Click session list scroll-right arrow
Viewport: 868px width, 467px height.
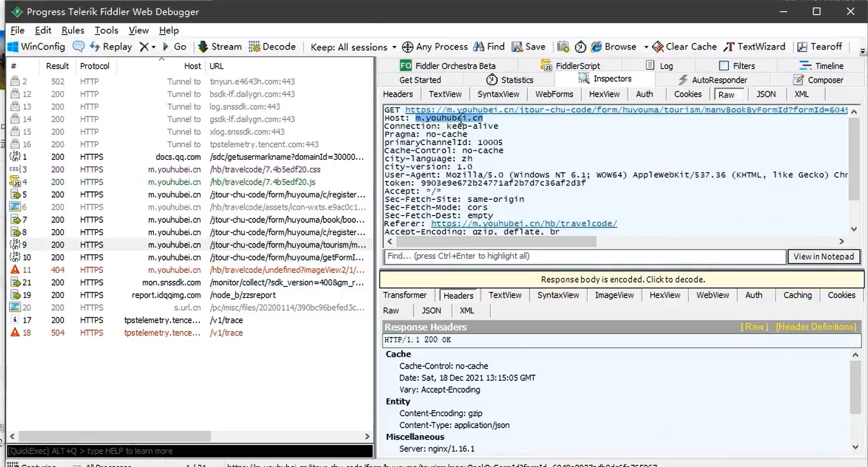(x=367, y=436)
